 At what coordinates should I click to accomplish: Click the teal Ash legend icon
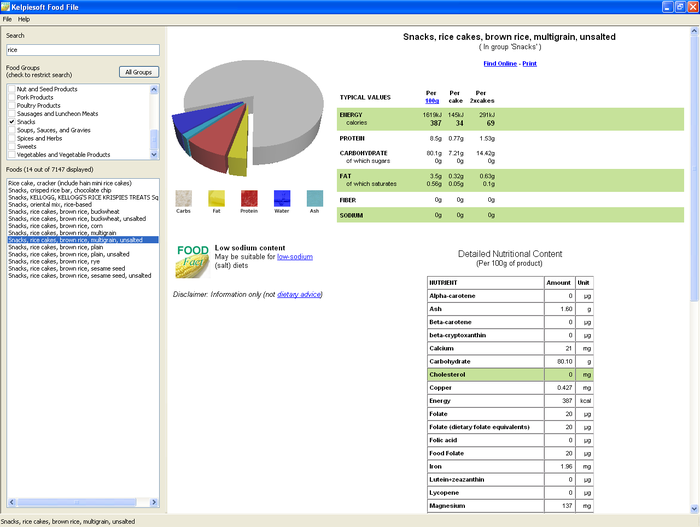pos(314,198)
